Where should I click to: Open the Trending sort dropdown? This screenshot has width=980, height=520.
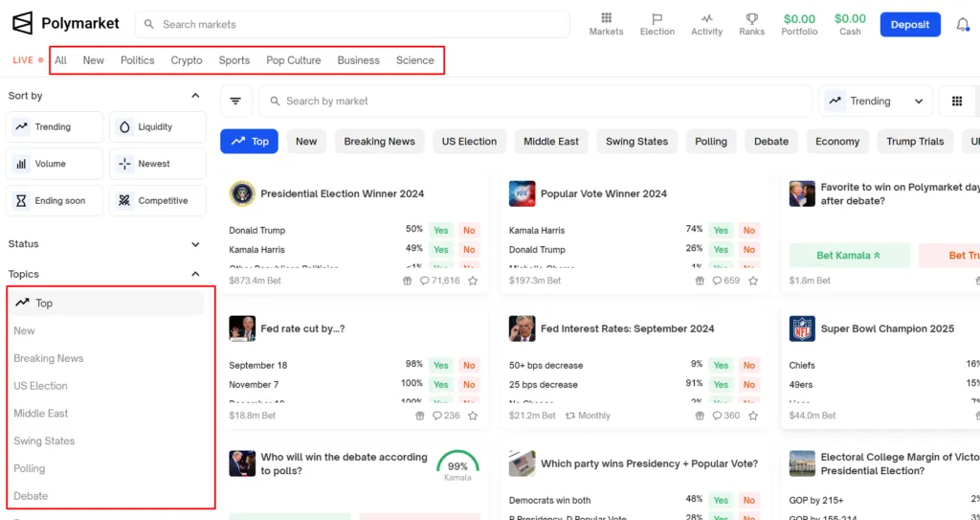[876, 102]
